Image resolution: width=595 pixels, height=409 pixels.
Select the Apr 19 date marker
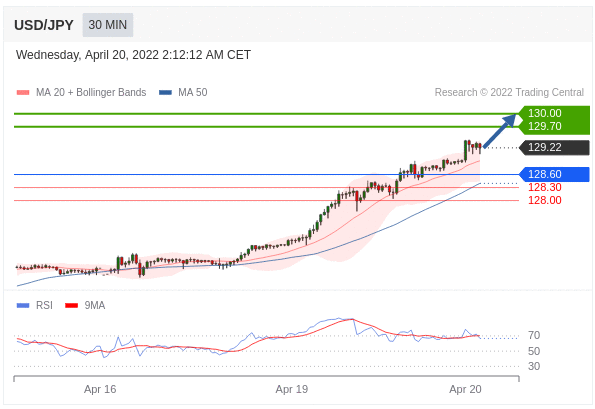click(292, 389)
